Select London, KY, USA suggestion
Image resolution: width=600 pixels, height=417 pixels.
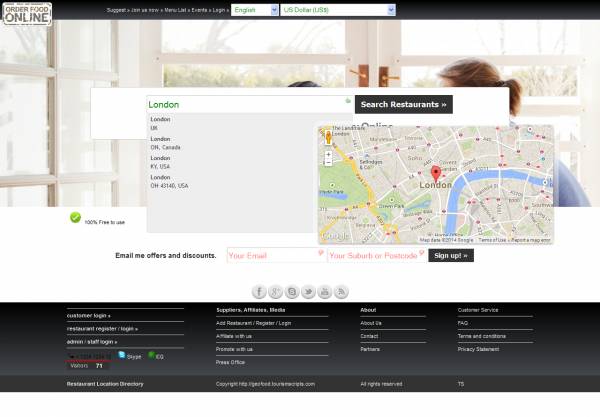point(161,162)
